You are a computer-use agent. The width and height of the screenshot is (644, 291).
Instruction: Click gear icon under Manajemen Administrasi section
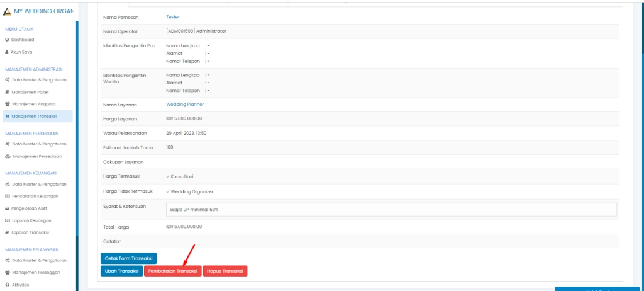pyautogui.click(x=8, y=80)
